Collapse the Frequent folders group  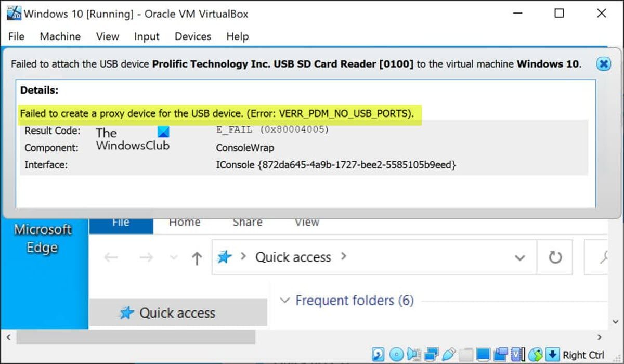(x=284, y=301)
